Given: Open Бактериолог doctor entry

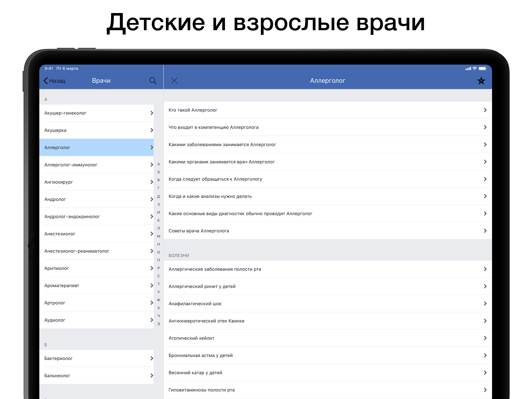Looking at the screenshot, I should point(96,358).
